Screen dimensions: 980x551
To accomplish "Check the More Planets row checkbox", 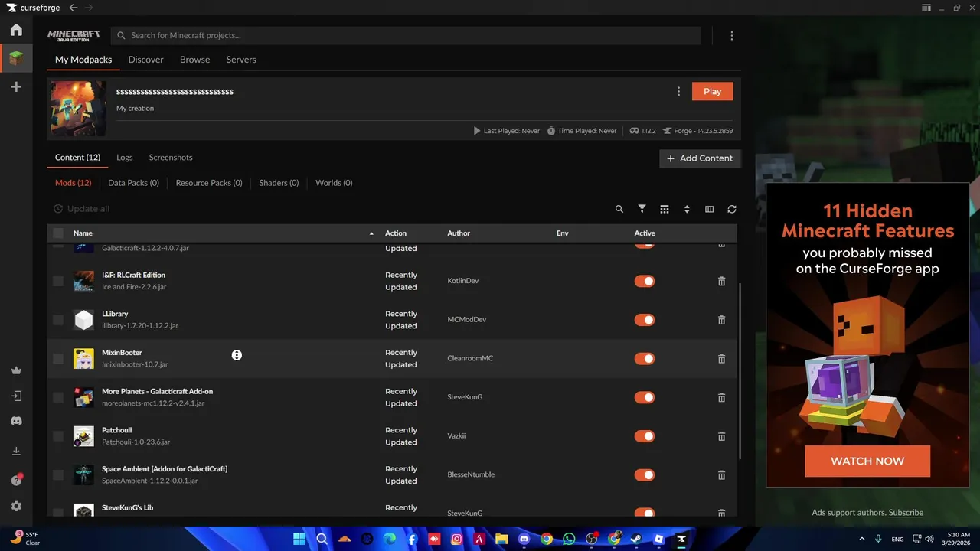I will pos(58,397).
